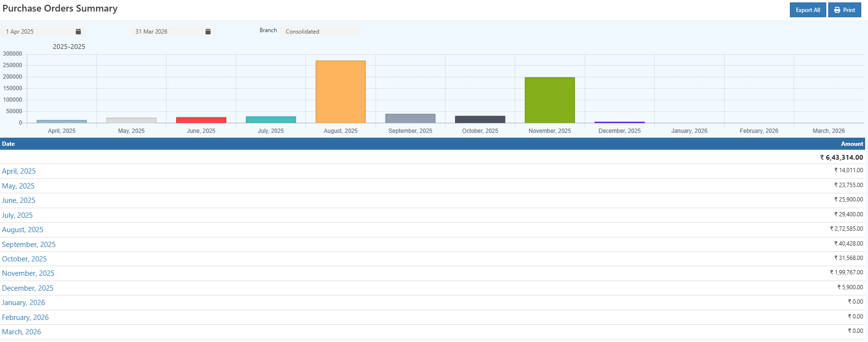Select the amount ₹ 25,900.00
The image size is (868, 342).
[848, 200]
